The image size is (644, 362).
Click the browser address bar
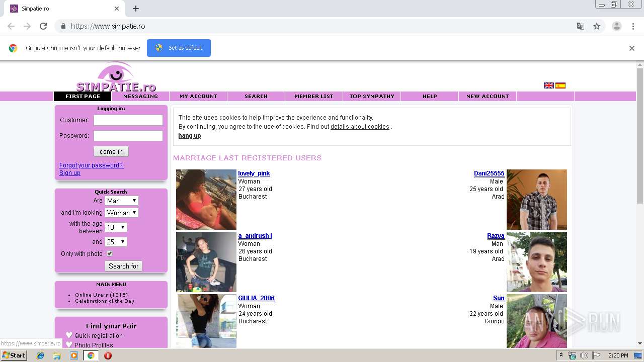click(322, 26)
